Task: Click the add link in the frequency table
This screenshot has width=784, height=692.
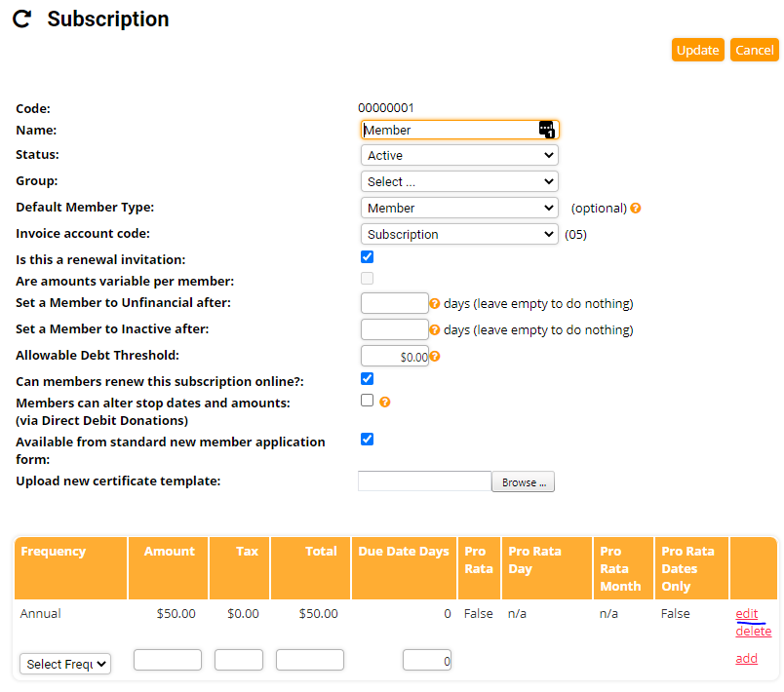Action: (746, 658)
